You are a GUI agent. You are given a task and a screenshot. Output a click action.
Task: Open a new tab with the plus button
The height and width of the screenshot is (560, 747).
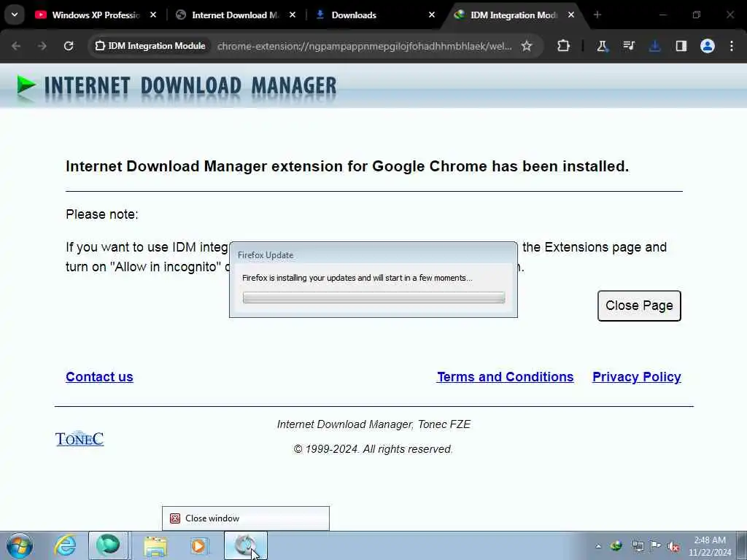coord(597,15)
